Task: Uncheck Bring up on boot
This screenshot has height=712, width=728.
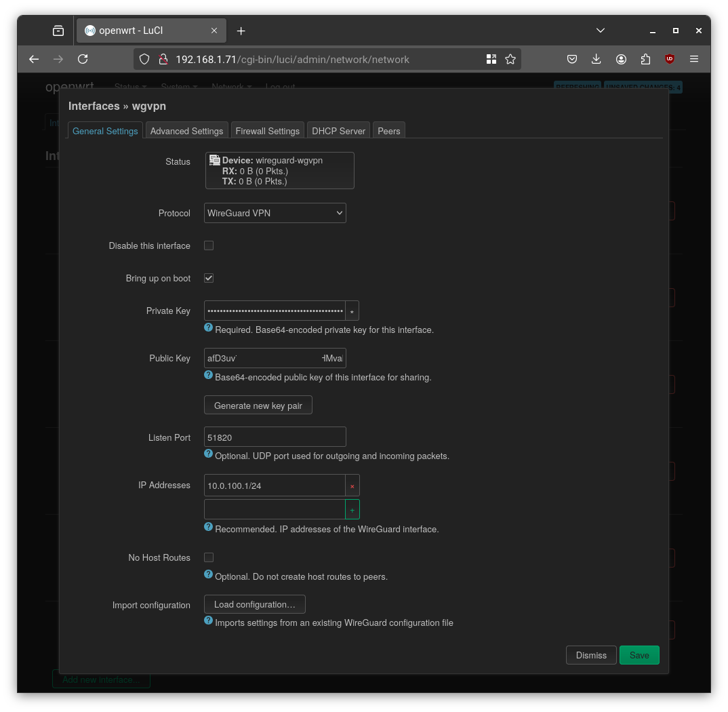Action: [x=208, y=278]
